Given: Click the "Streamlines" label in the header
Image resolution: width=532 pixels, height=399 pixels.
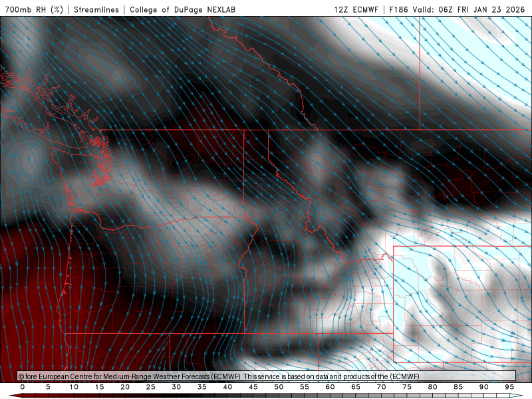Looking at the screenshot, I should tap(96, 9).
